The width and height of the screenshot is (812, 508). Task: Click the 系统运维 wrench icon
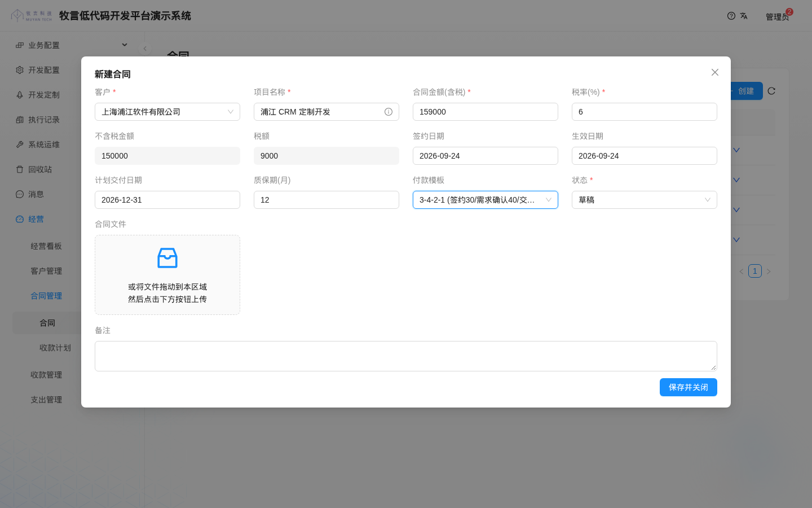tap(20, 144)
